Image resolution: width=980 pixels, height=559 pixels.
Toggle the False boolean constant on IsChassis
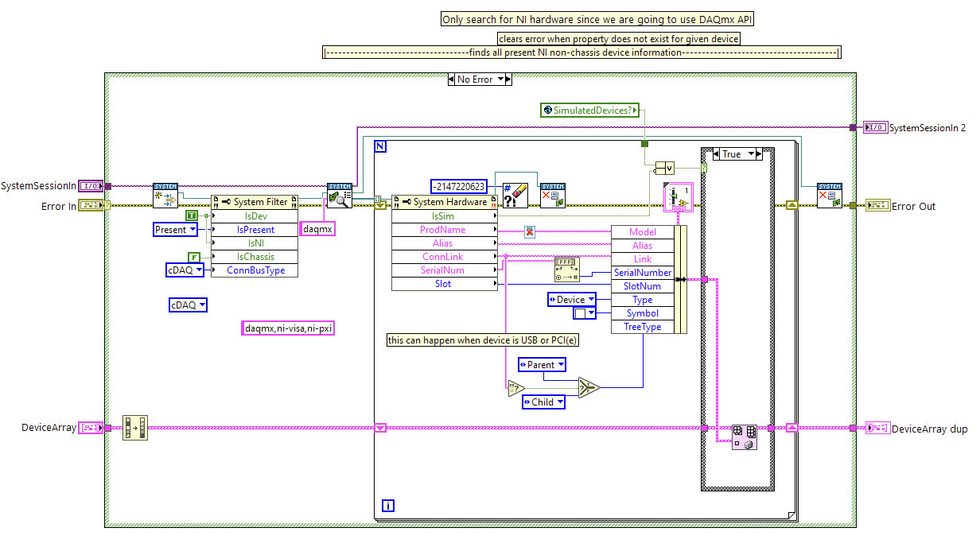[x=192, y=257]
